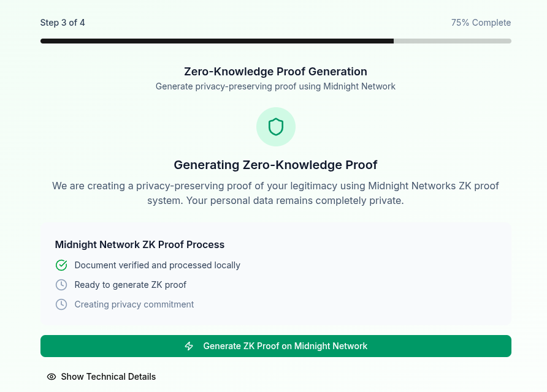Click the "Generating Zero-Knowledge Proof" heading
The width and height of the screenshot is (547, 392).
[275, 165]
